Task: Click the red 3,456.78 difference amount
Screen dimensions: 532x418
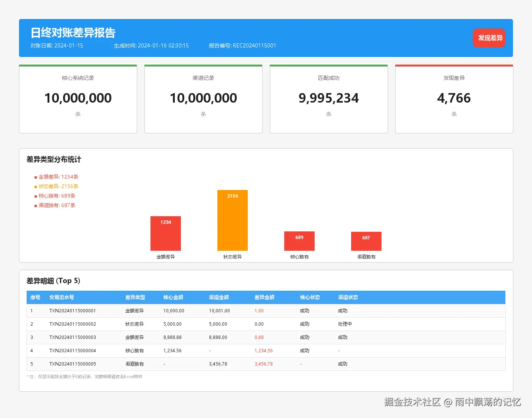Action: (x=264, y=364)
